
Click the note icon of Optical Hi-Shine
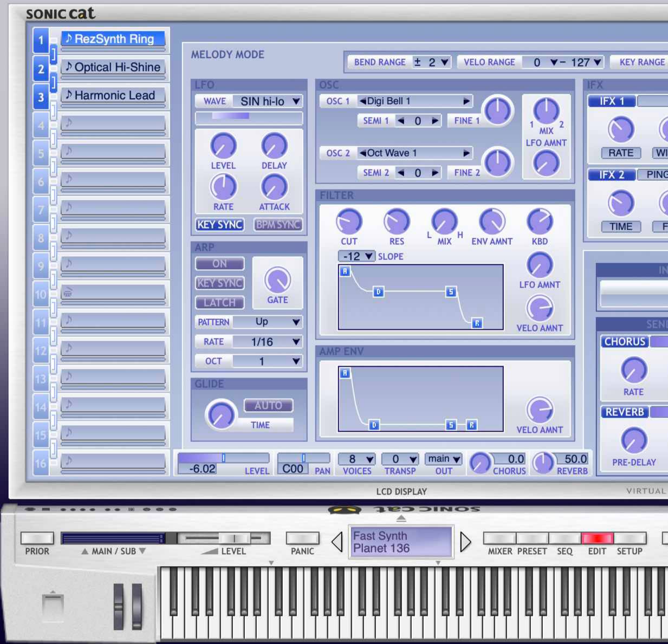[x=69, y=66]
